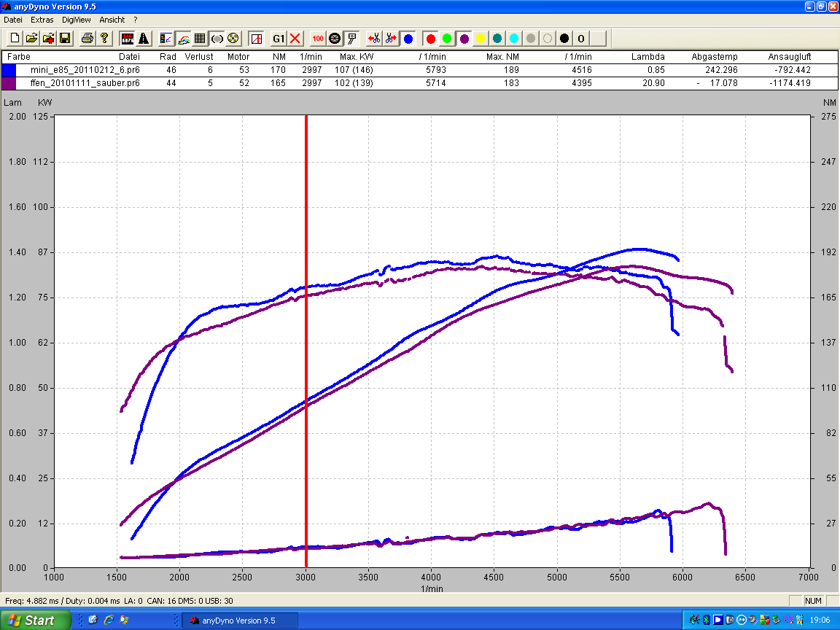The height and width of the screenshot is (630, 840).
Task: Click the new file icon
Action: point(15,38)
